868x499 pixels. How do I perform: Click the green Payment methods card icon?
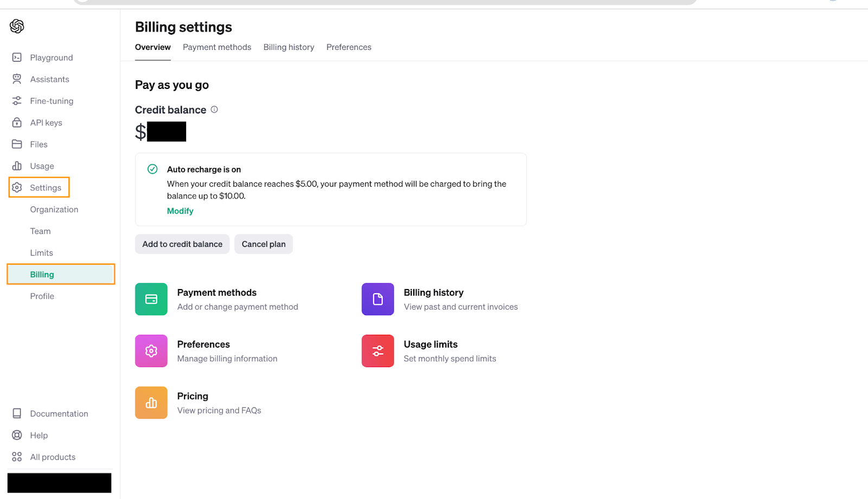pyautogui.click(x=151, y=299)
